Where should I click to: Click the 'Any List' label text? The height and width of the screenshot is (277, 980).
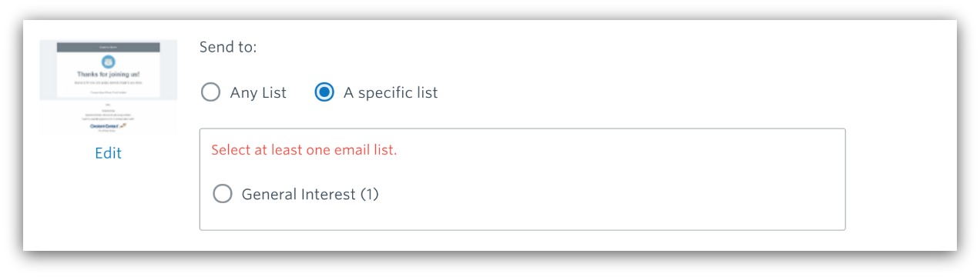(258, 93)
